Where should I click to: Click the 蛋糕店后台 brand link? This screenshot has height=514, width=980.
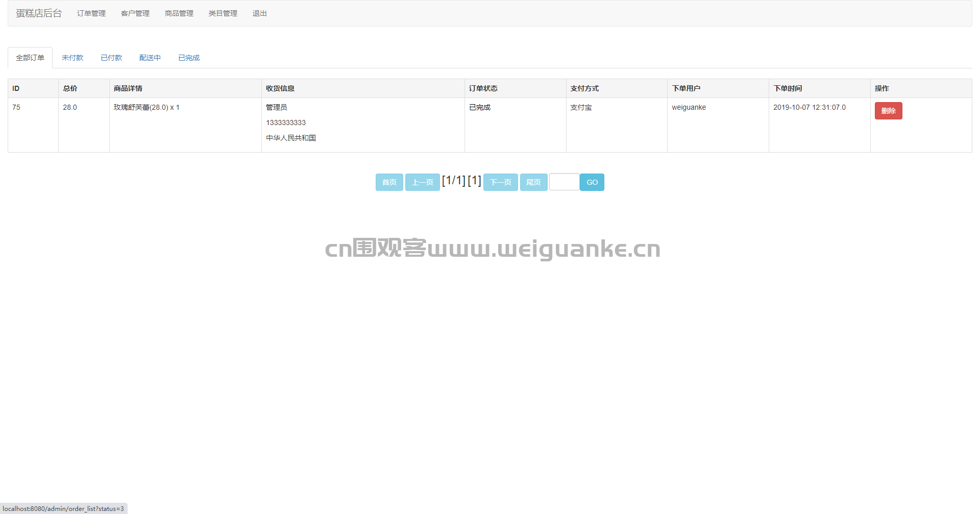tap(39, 13)
